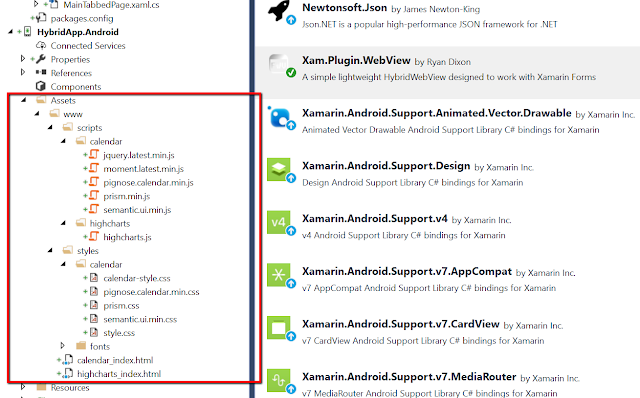Click the Xamarin.Android.Support.Design package icon
Viewport: 640px width, 398px height.
[279, 169]
